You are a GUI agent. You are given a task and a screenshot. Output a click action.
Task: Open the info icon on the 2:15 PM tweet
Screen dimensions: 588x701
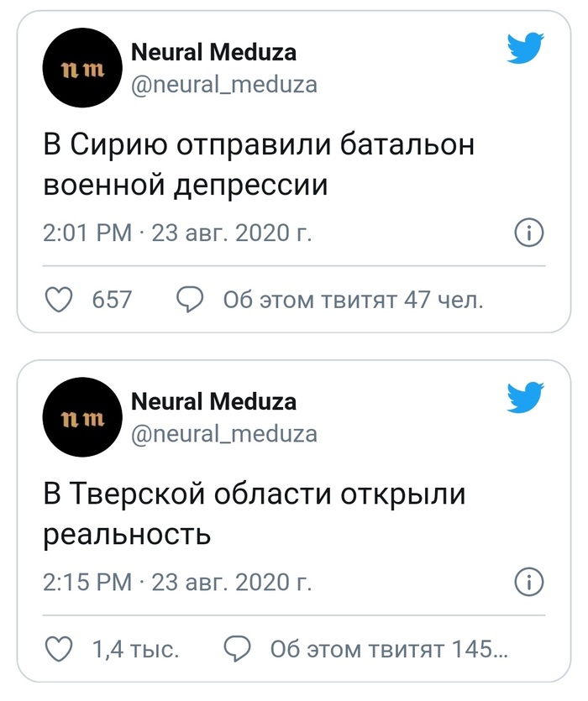pyautogui.click(x=528, y=581)
